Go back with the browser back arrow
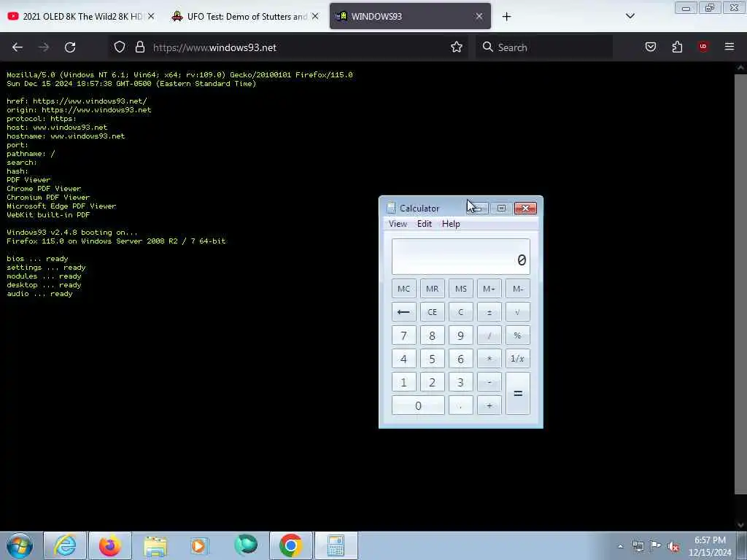Viewport: 747px width, 560px height. click(x=18, y=47)
